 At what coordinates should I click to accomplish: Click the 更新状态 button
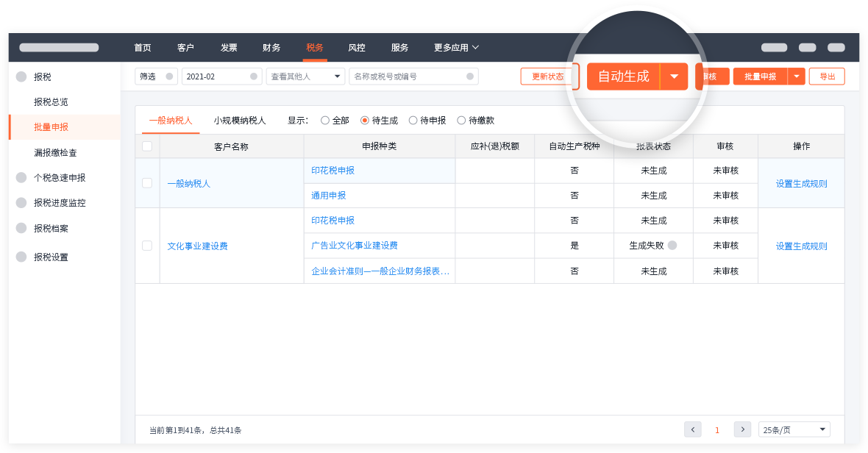(x=547, y=76)
